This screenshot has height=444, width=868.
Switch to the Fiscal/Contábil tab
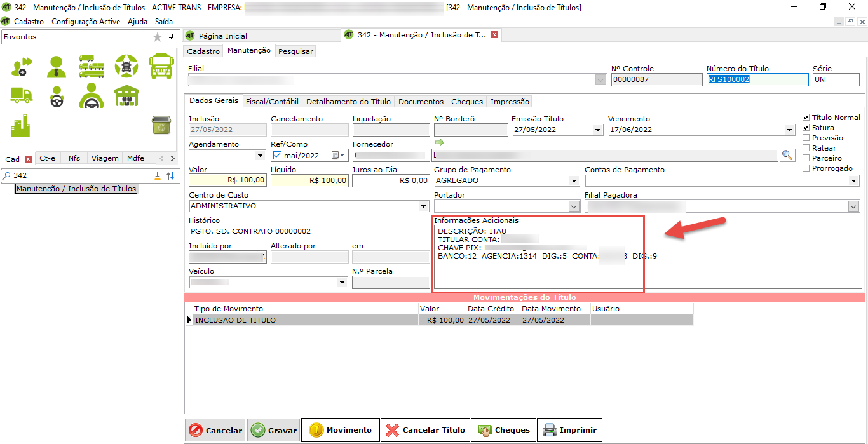[272, 102]
